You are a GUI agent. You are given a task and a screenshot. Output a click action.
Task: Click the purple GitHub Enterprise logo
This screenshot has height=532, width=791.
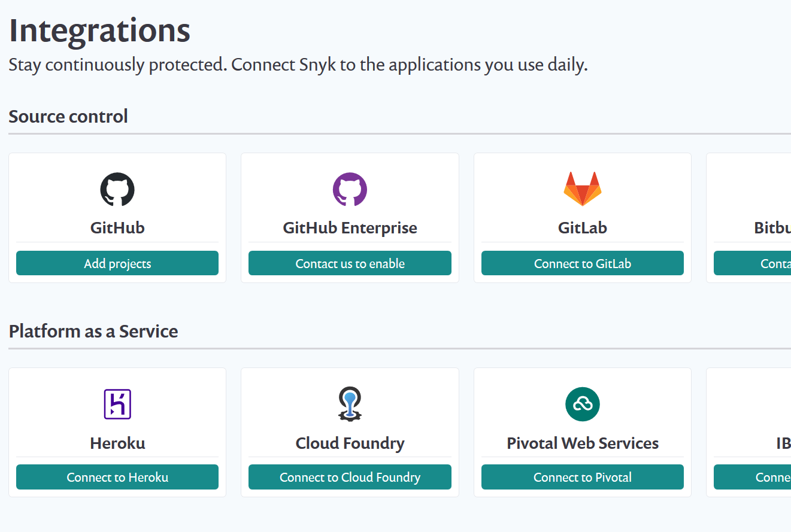click(x=350, y=190)
